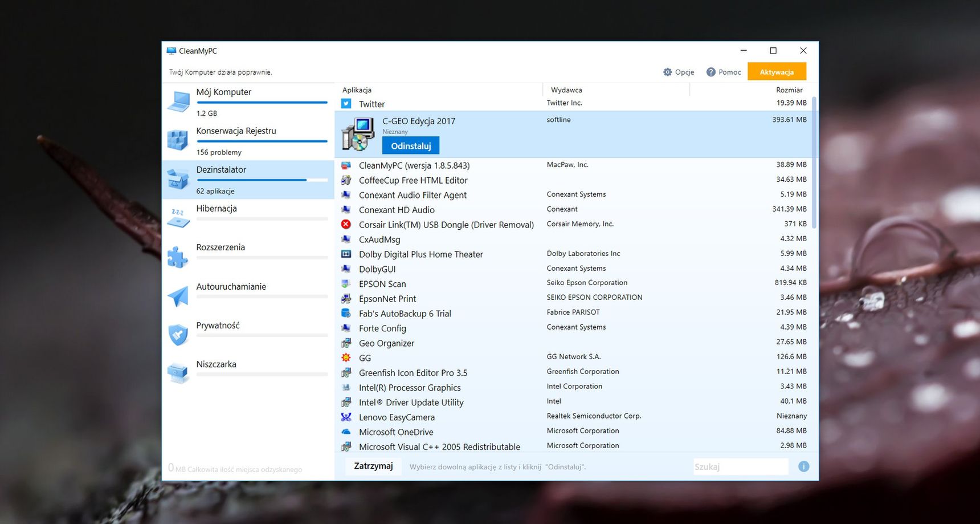Click the Intel Driver Update Utility icon
This screenshot has height=524, width=980.
tap(346, 402)
